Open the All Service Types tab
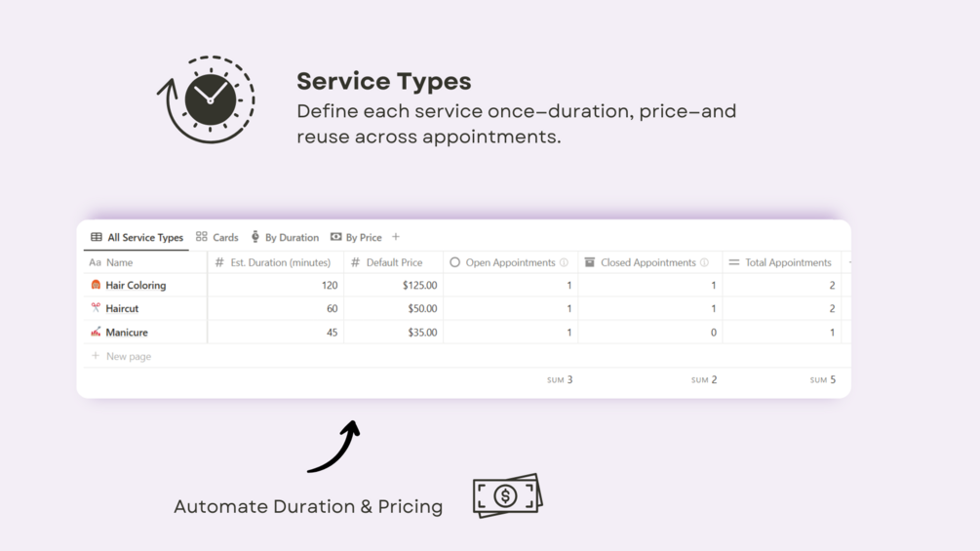This screenshot has height=551, width=980. click(x=137, y=237)
